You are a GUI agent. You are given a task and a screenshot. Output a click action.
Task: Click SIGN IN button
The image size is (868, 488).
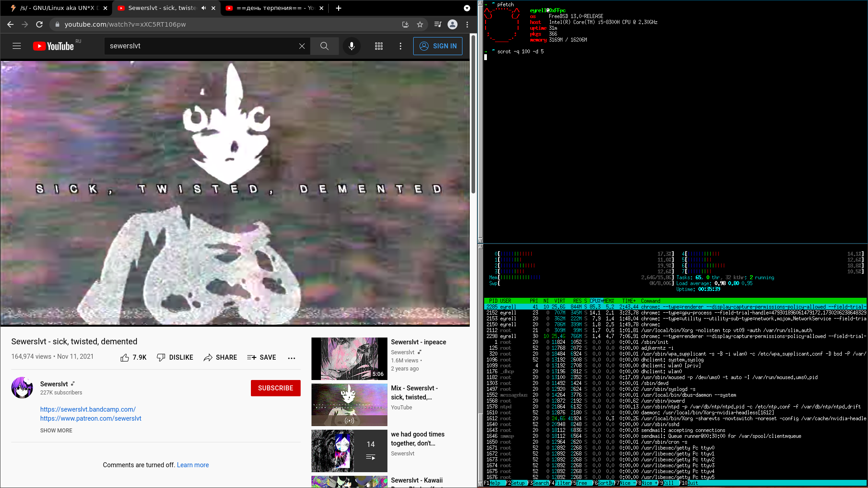click(x=438, y=46)
